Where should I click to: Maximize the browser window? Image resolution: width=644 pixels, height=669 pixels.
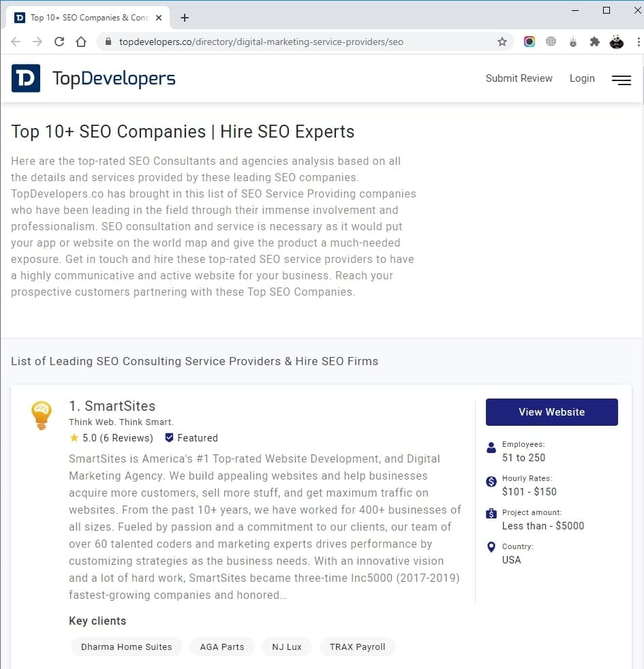point(606,10)
